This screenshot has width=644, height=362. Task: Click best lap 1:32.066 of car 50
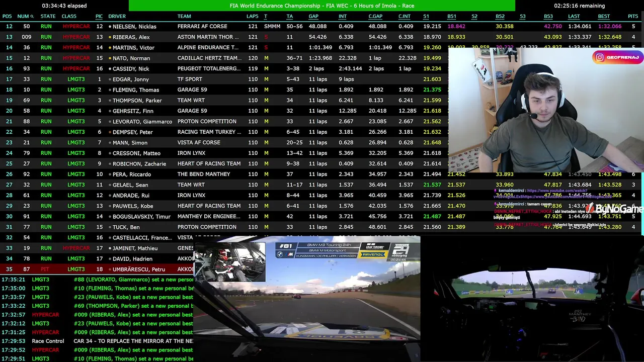point(609,26)
